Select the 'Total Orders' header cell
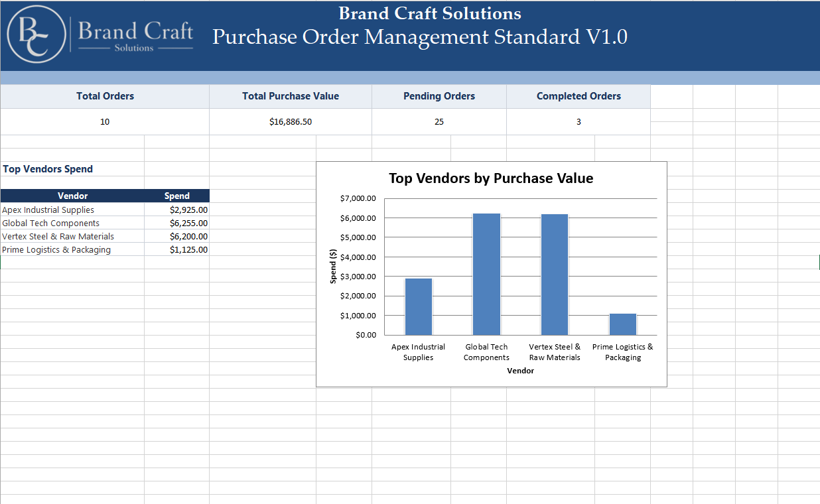Viewport: 820px width, 504px height. (105, 96)
